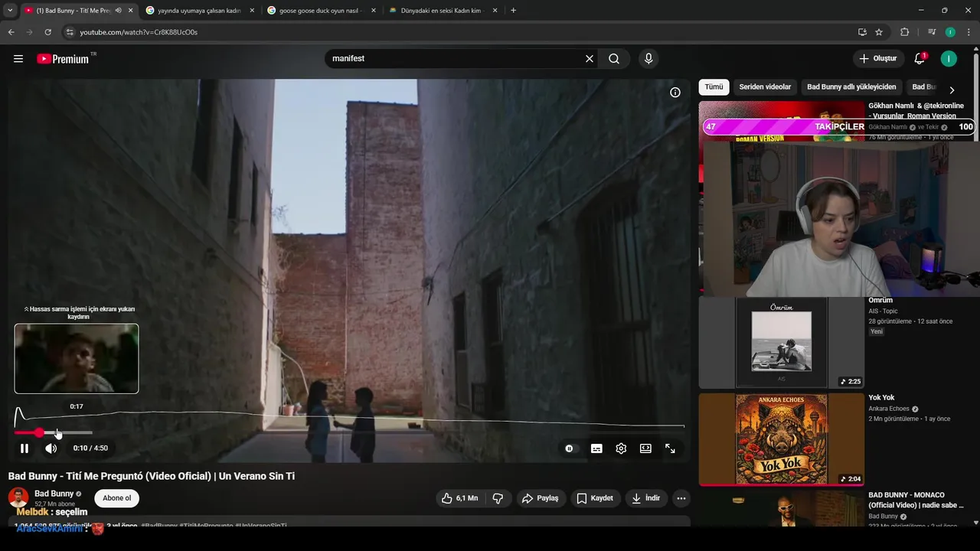
Task: Click the 0:10 / 4:50 time display
Action: [90, 448]
